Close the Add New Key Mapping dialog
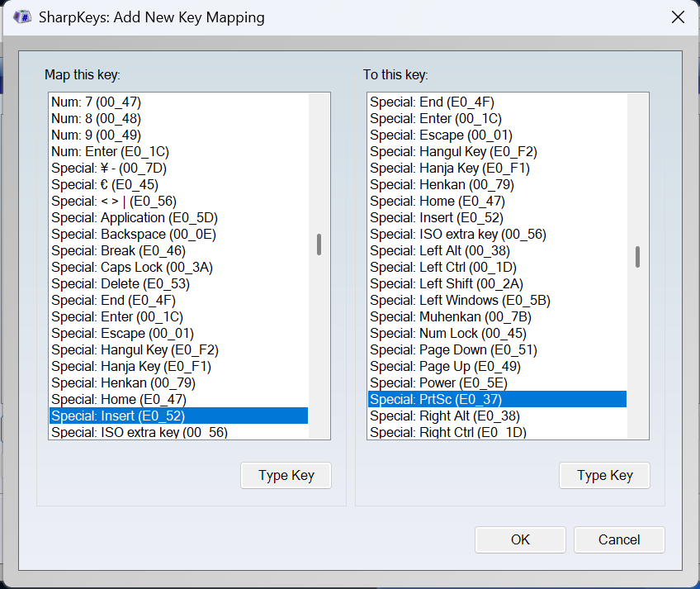Viewport: 700px width, 589px height. [678, 17]
